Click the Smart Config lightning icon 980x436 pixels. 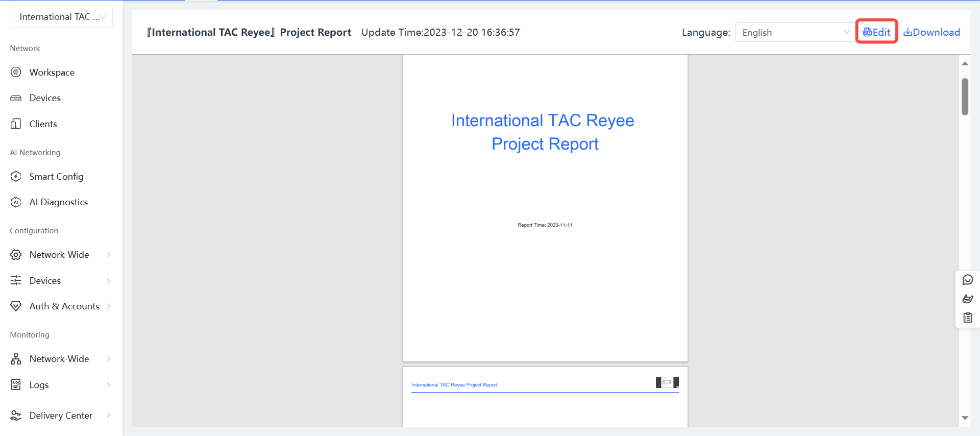tap(16, 177)
